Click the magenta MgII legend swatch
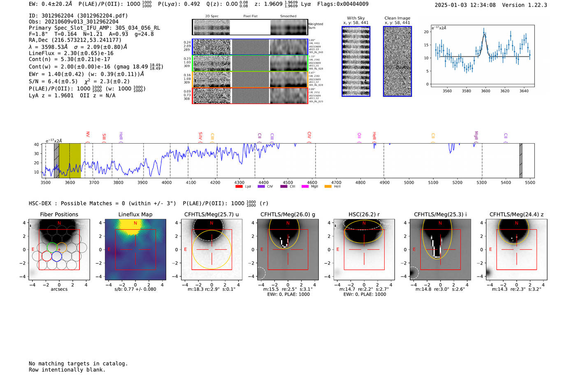Image resolution: width=576 pixels, height=392 pixels. 305,187
